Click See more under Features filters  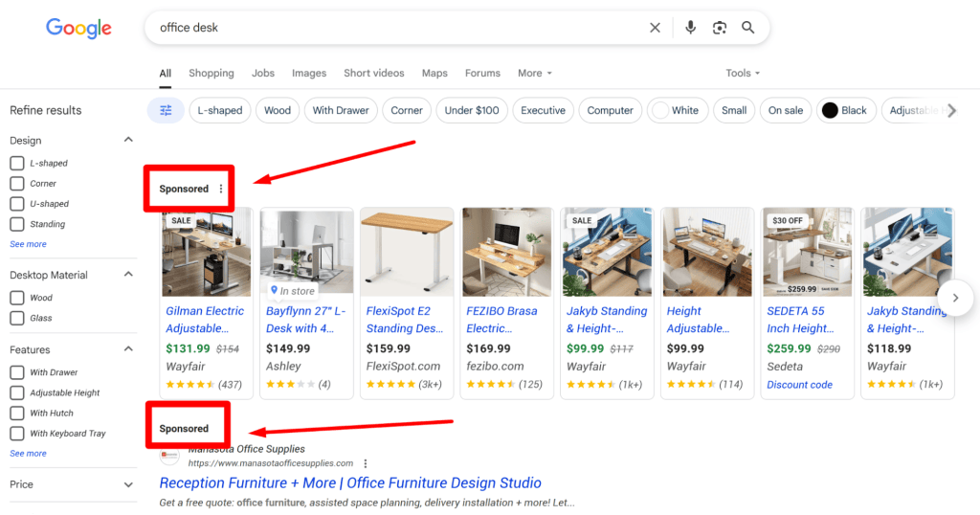[x=28, y=454]
